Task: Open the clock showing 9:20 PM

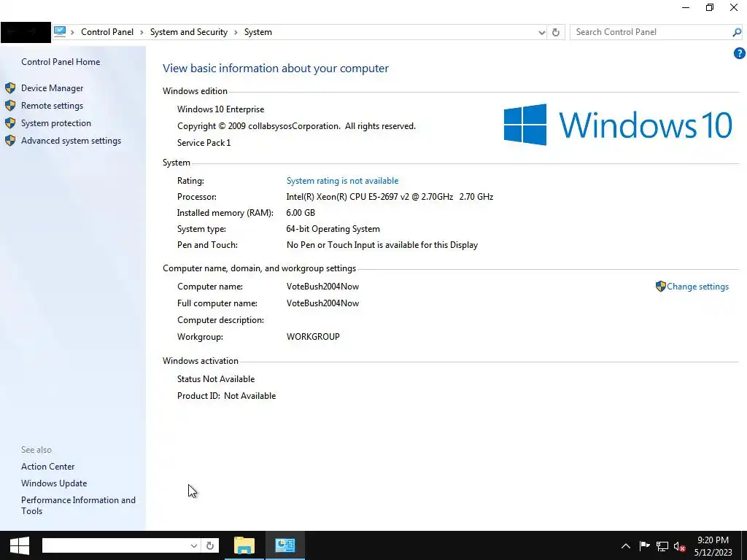Action: point(713,546)
